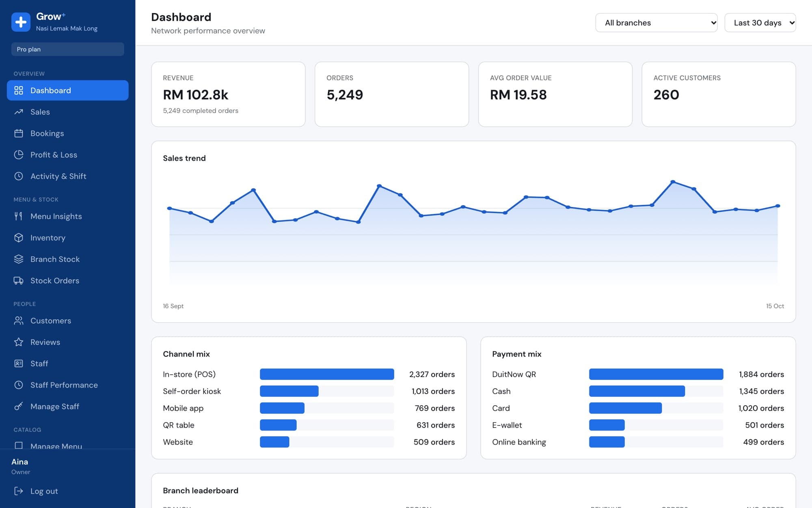
Task: Click the Menu Insights cutlery icon
Action: 19,216
